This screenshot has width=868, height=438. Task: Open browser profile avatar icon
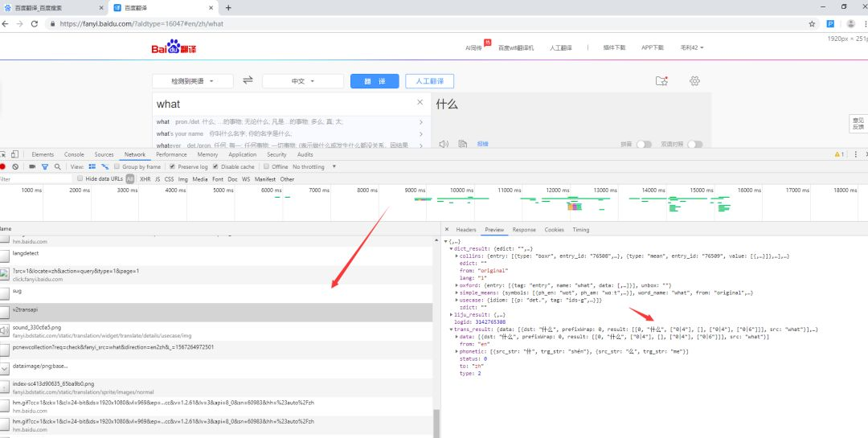click(x=851, y=24)
